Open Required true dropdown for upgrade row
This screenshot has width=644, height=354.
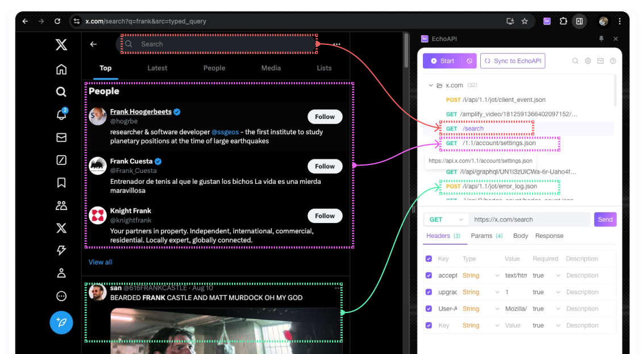[546, 292]
